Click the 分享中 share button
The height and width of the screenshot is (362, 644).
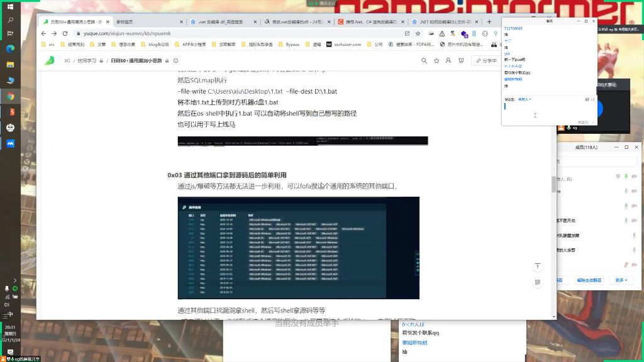point(486,61)
